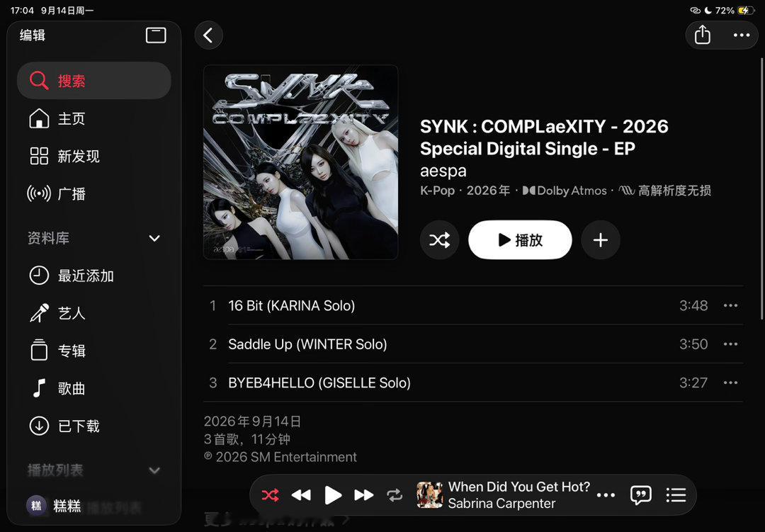Open the play queue list icon

tap(676, 495)
